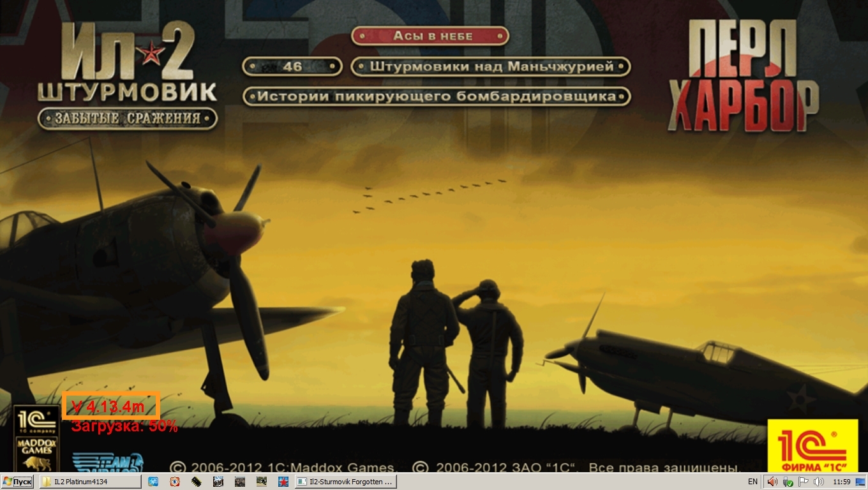Screen dimensions: 868x490
Task: Click the red speaker tray icon
Action: click(x=772, y=481)
